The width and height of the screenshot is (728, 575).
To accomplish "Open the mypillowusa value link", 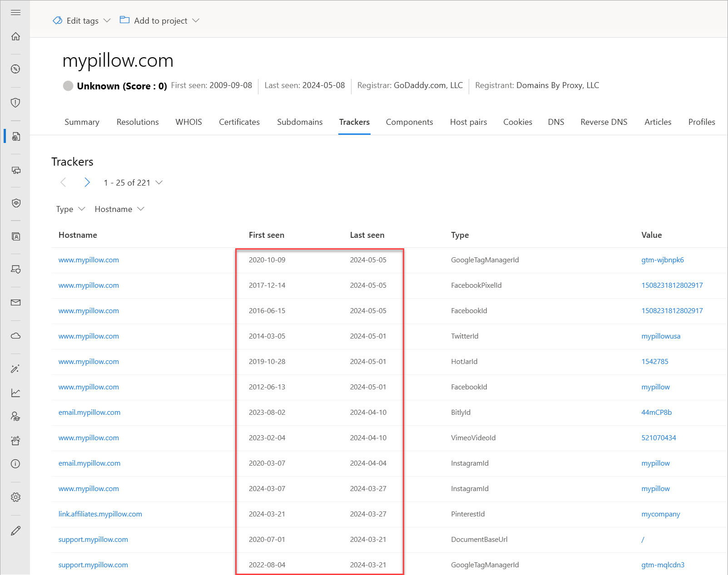I will [x=661, y=336].
